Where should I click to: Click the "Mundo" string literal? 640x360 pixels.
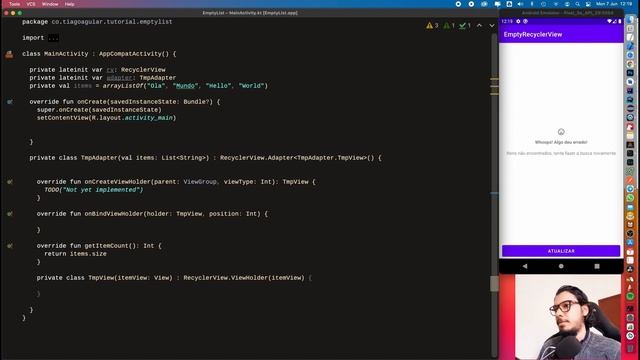tap(185, 86)
